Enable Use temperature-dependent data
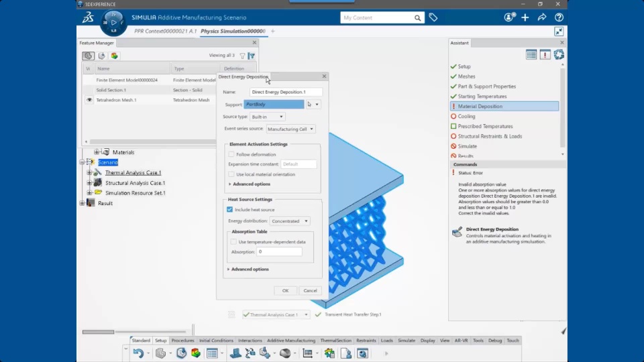 pyautogui.click(x=233, y=242)
